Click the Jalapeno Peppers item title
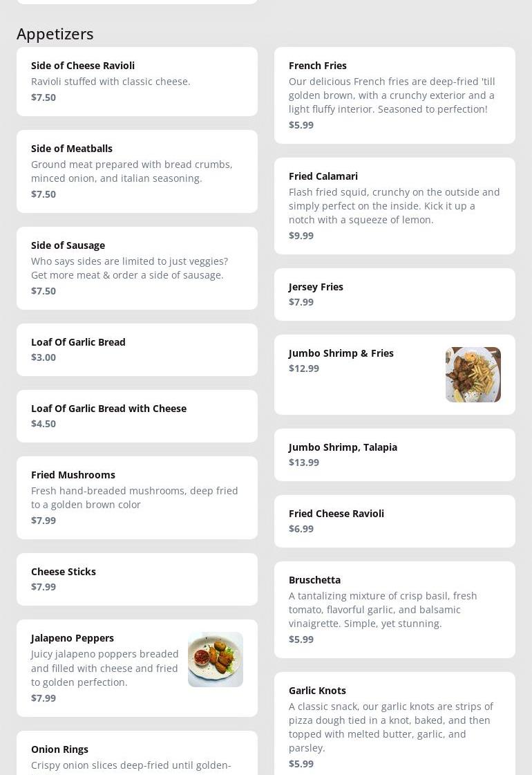Screen dimensions: 532x775 (73, 638)
